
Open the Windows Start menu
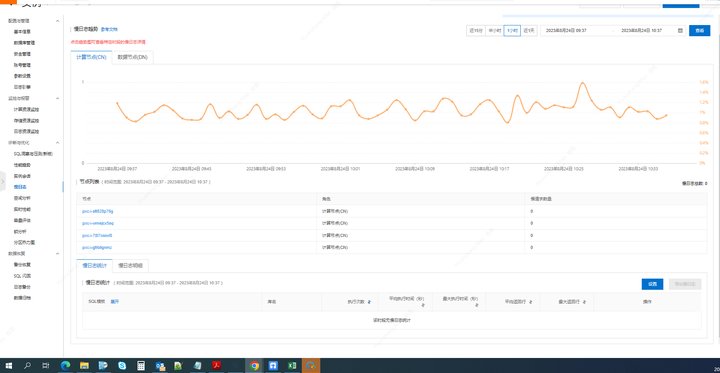9,366
